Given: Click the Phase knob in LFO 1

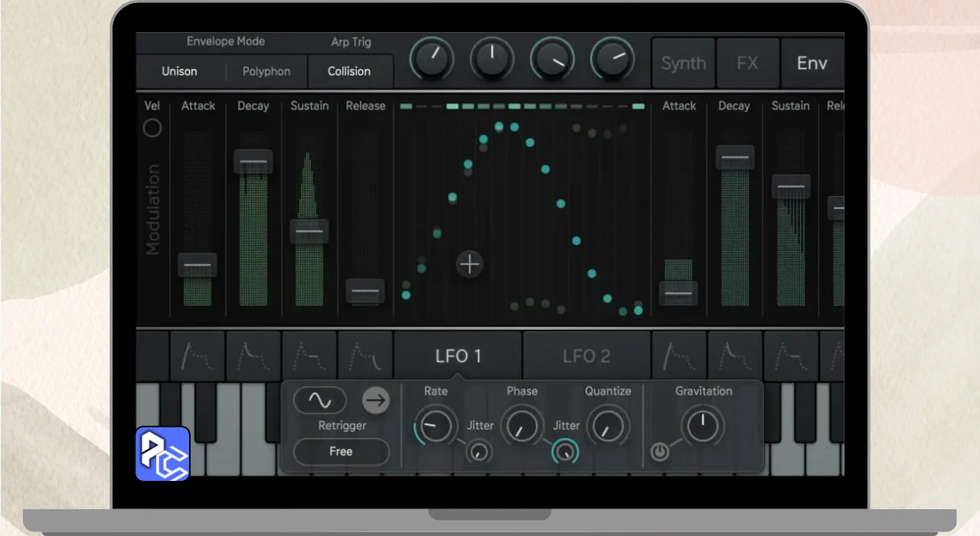Looking at the screenshot, I should pyautogui.click(x=521, y=425).
